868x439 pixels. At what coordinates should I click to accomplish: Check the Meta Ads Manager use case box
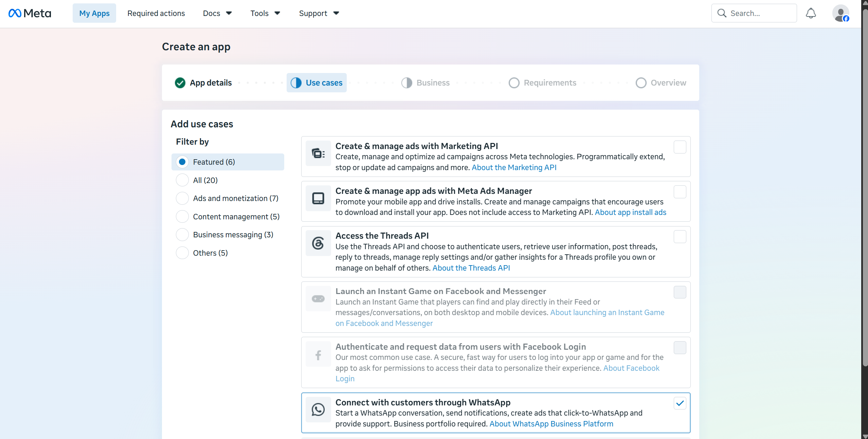680,192
